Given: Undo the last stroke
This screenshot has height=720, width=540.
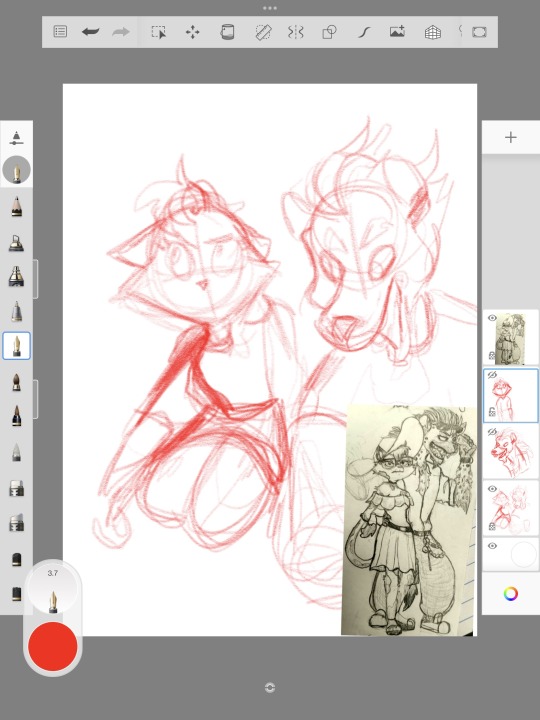Looking at the screenshot, I should pos(90,32).
